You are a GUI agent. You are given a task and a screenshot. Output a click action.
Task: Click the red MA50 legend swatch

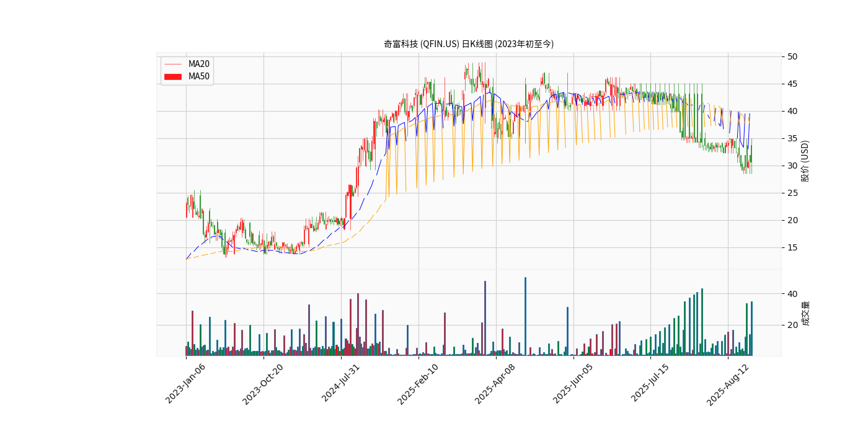pos(173,76)
